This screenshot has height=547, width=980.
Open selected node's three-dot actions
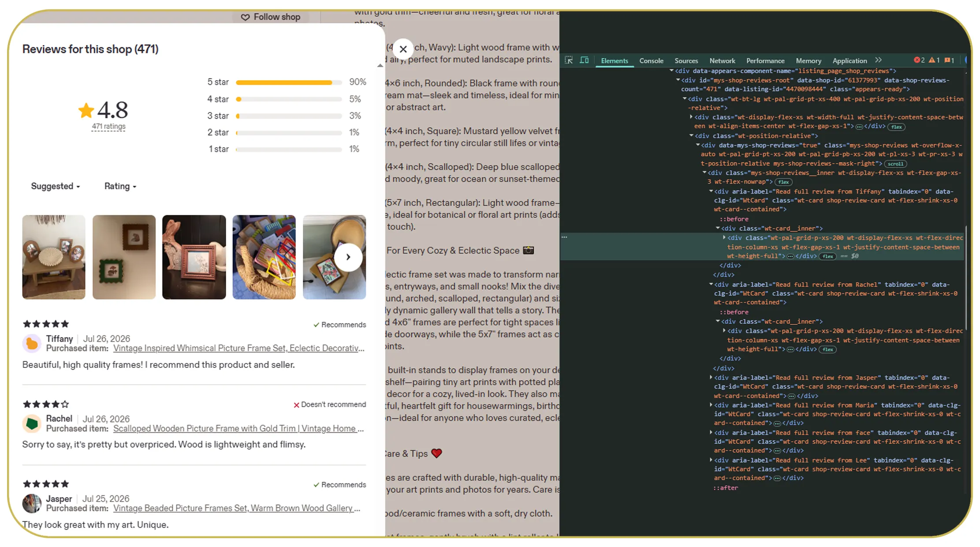pyautogui.click(x=564, y=237)
